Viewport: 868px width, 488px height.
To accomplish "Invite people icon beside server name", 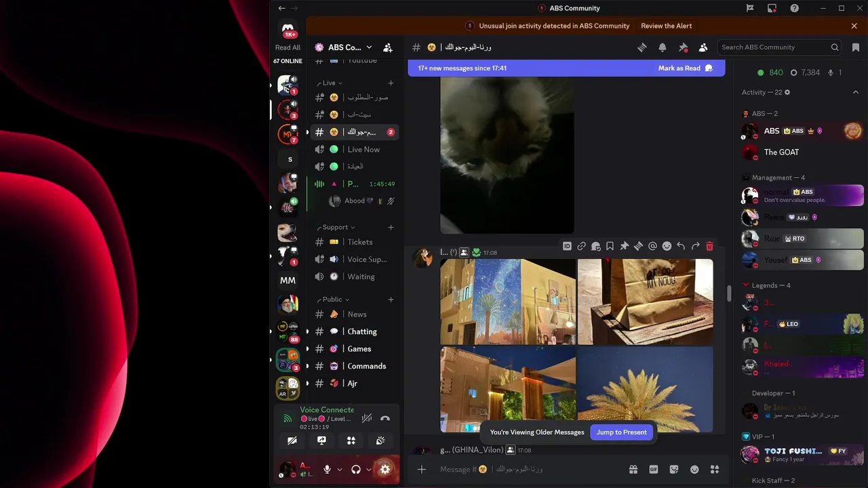I will coord(388,47).
